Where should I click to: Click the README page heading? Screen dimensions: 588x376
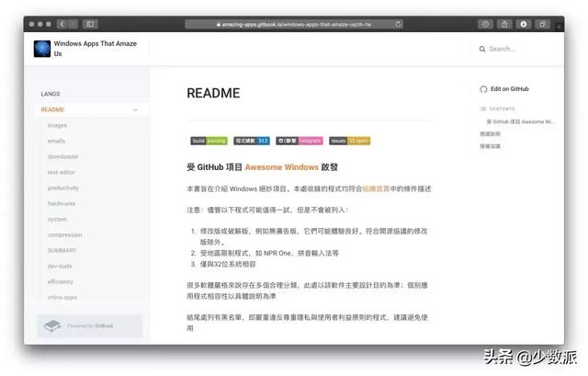(213, 93)
